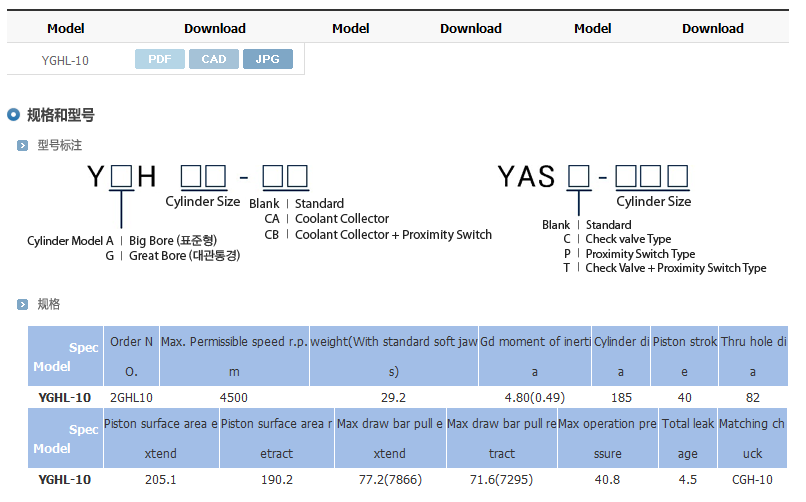Click the blue bullet icon beside 规格和型号

click(14, 115)
